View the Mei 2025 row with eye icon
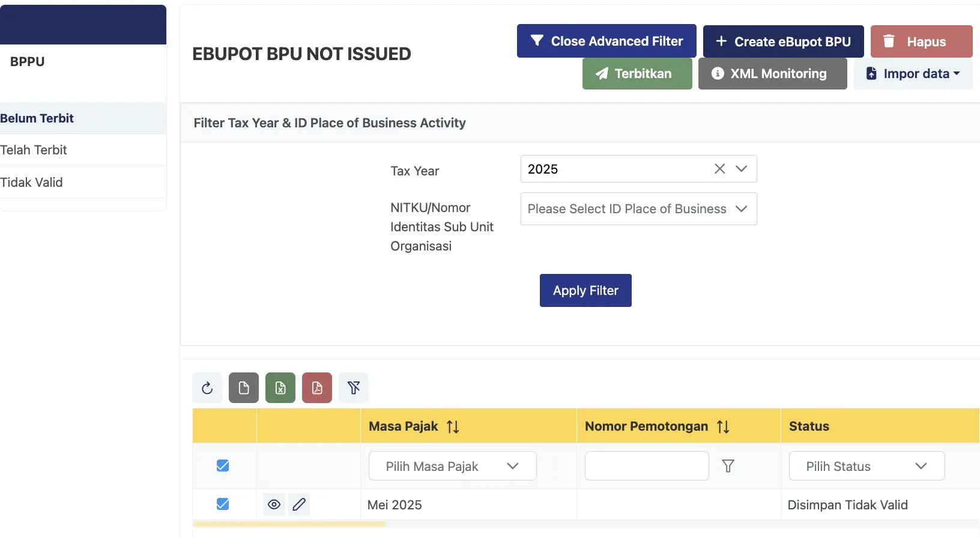This screenshot has height=537, width=980. click(274, 505)
